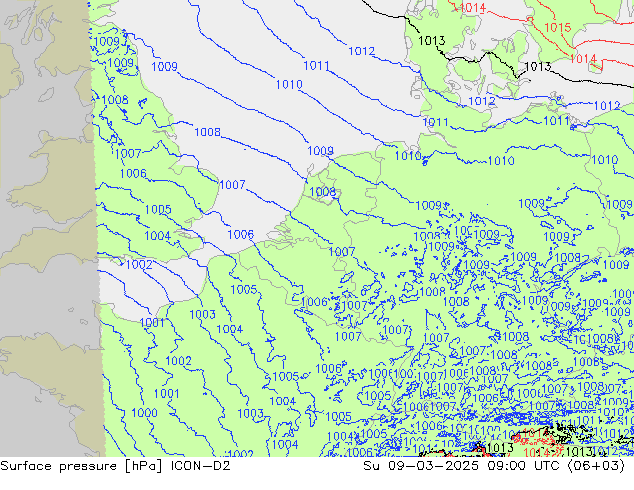Click the 1007 label over the open sea
Image resolution: width=634 pixels, height=490 pixels.
point(232,185)
